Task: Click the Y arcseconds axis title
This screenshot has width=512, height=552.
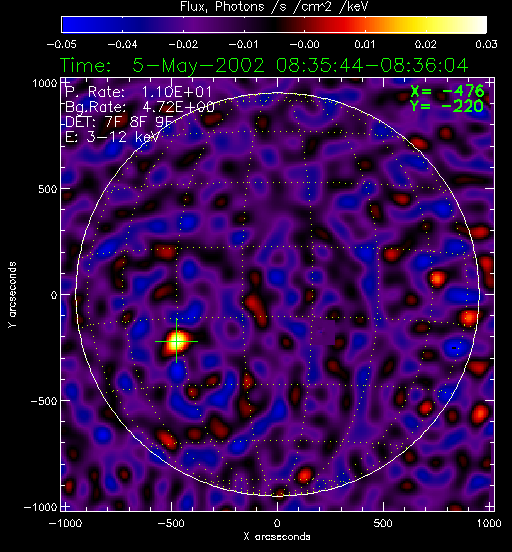Action: click(x=12, y=295)
